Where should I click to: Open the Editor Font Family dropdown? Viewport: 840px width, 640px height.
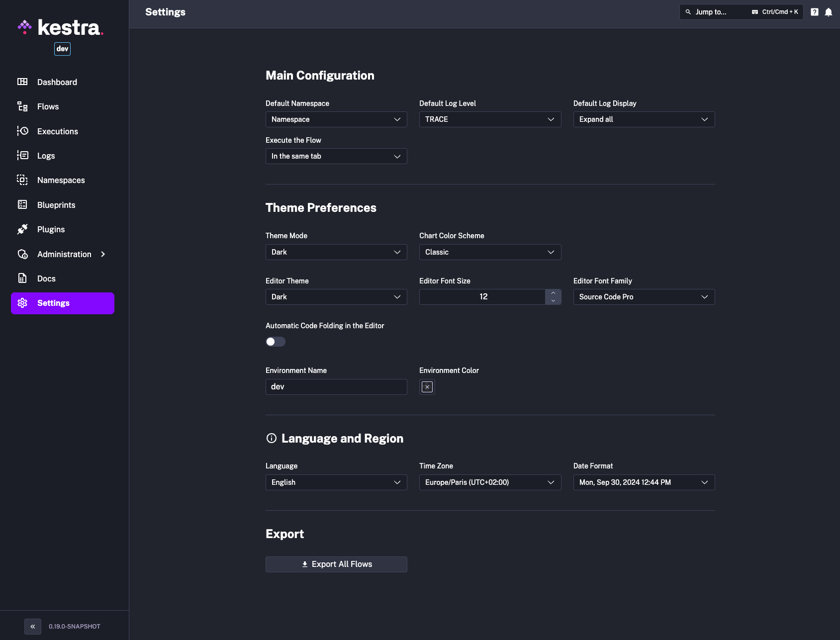coord(644,297)
